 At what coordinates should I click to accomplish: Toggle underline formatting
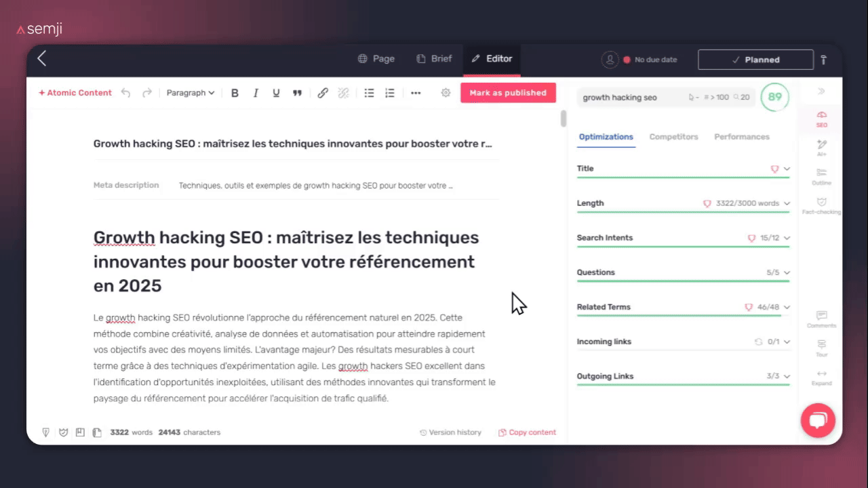point(276,93)
